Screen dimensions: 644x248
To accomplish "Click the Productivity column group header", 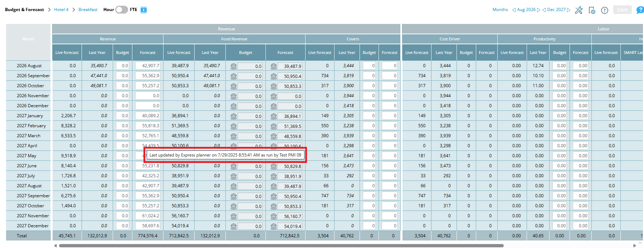I will (544, 39).
